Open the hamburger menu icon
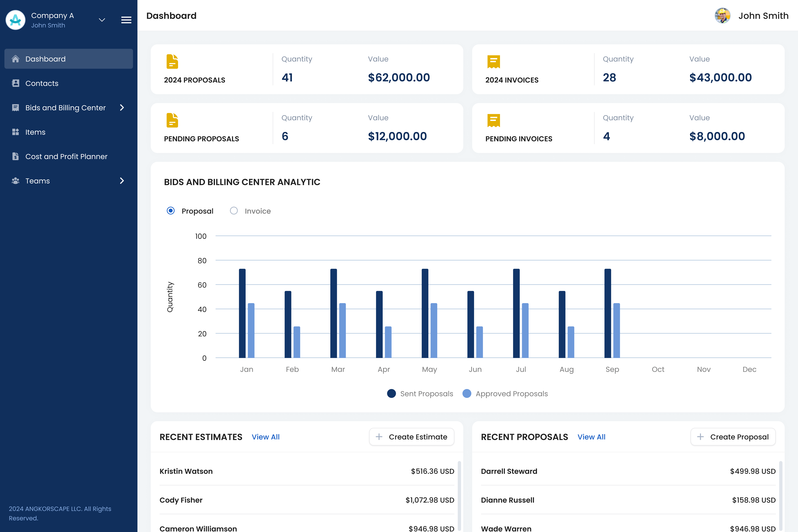Viewport: 798px width, 532px height. 126,20
